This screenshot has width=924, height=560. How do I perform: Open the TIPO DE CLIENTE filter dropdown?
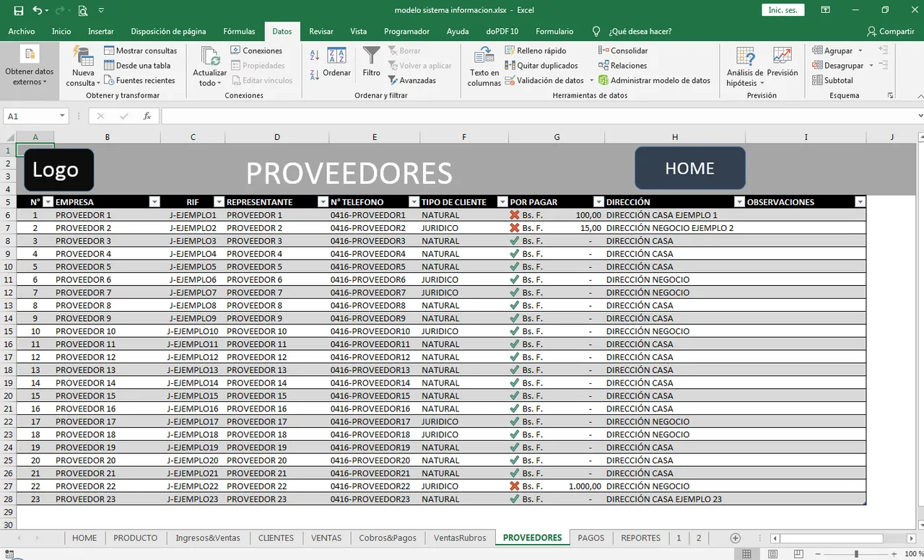pos(502,202)
